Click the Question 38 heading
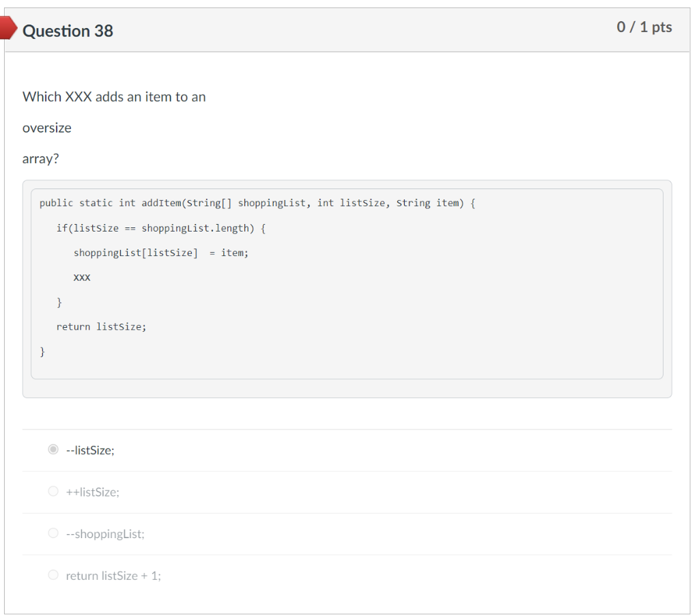The width and height of the screenshot is (699, 616). (68, 31)
